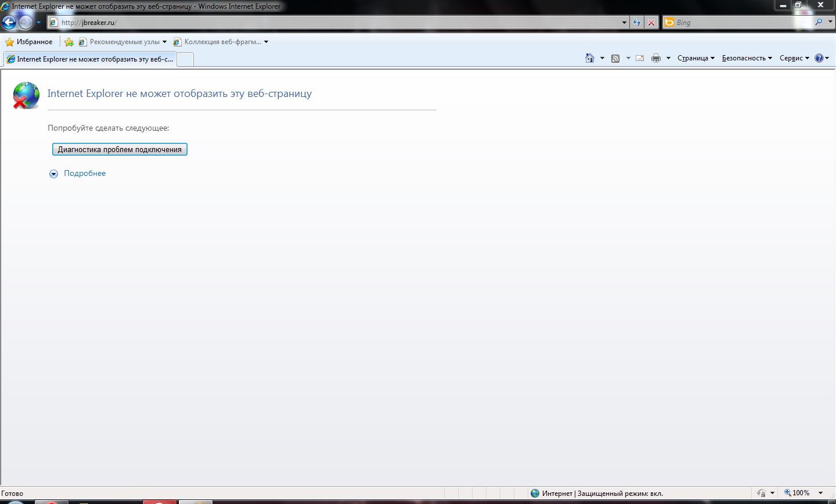Click the Готово status text
836x504 pixels.
point(12,494)
